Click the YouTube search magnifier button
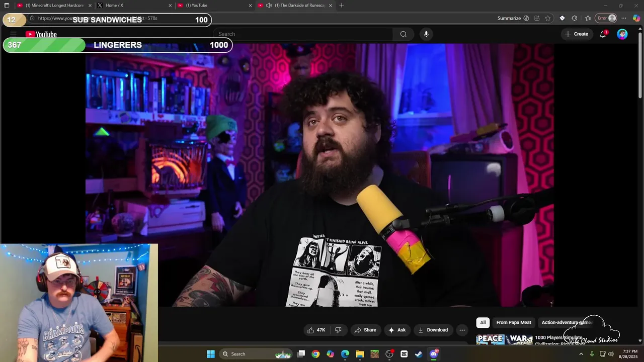 [x=403, y=34]
